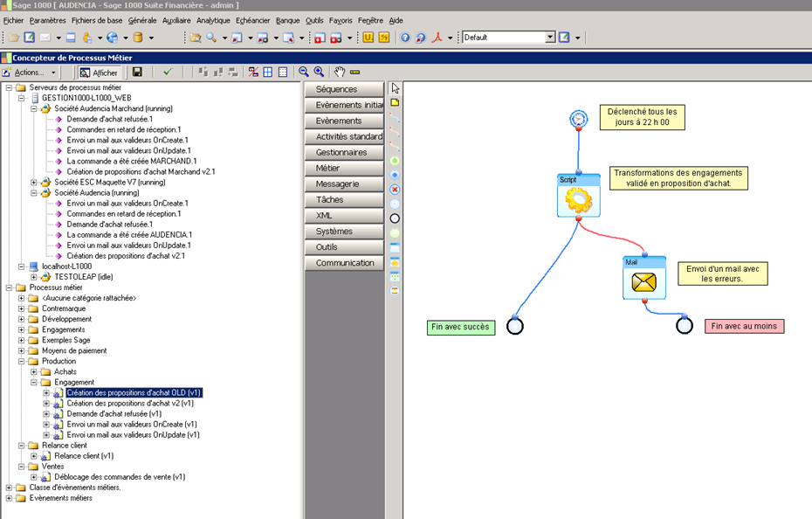812x519 pixels.
Task: Click the user icon in main toolbar
Action: (87, 38)
